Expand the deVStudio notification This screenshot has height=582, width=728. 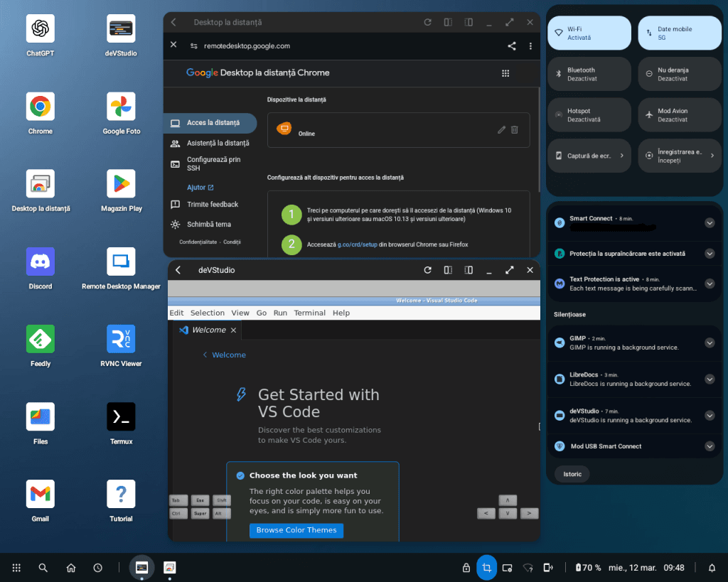pos(710,416)
